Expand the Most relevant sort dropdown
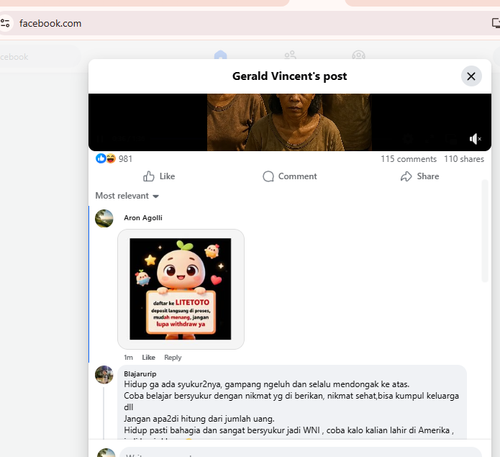This screenshot has height=457, width=500. coord(127,196)
